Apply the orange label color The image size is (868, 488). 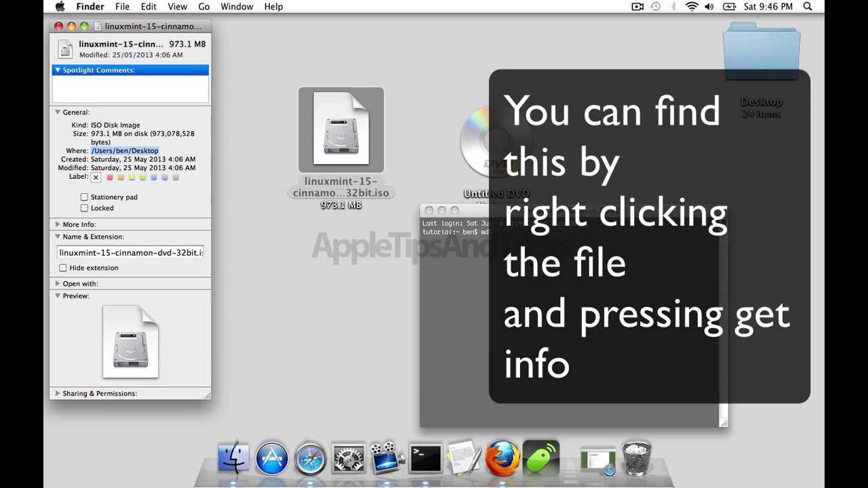[x=121, y=178]
